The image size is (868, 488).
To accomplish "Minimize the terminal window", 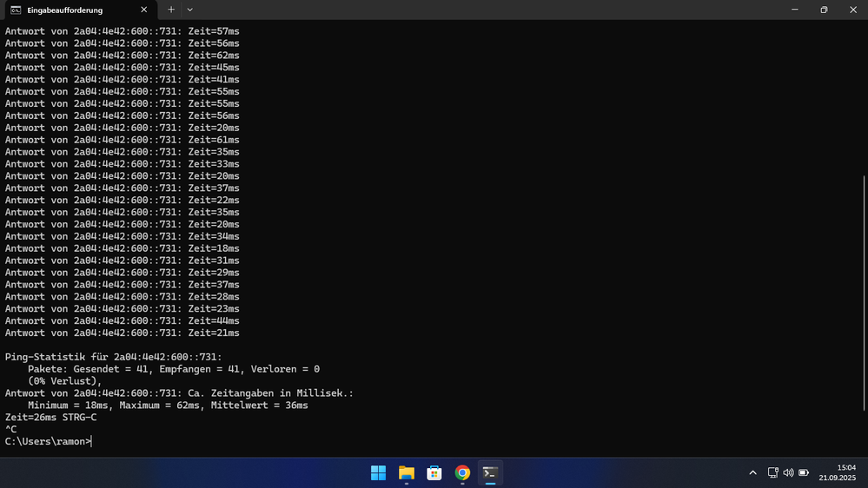I will [795, 10].
